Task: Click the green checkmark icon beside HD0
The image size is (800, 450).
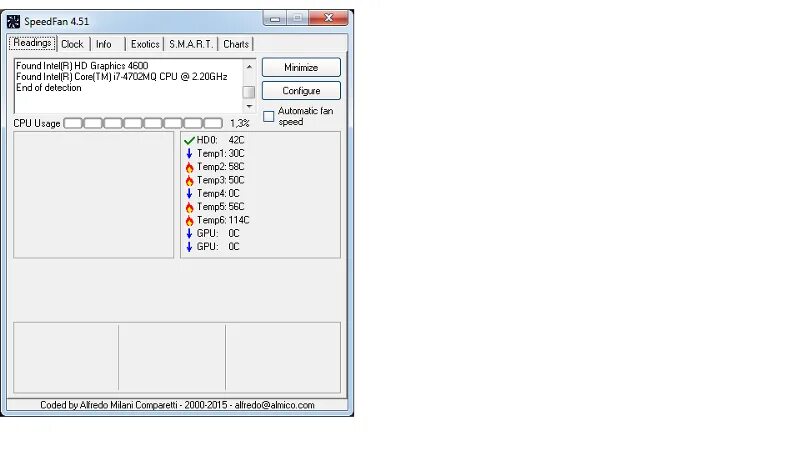Action: tap(189, 140)
